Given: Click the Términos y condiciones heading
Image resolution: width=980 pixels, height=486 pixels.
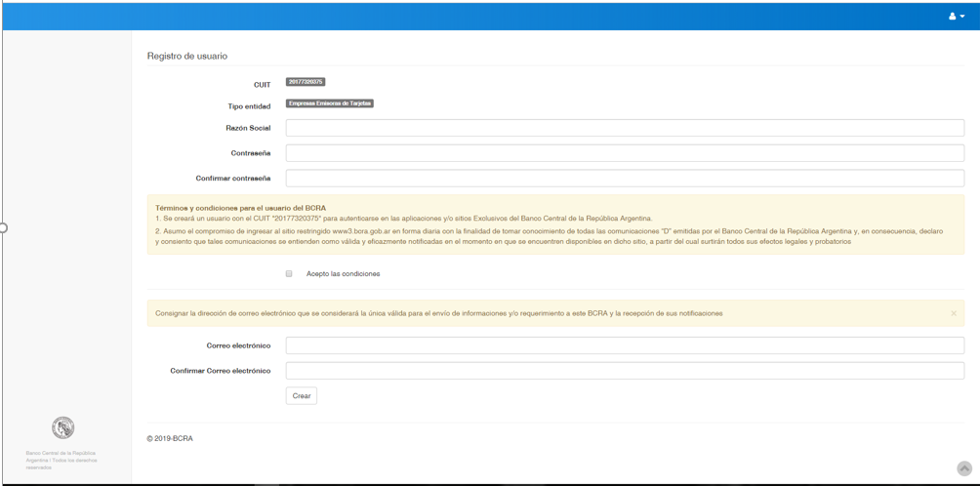Looking at the screenshot, I should point(240,208).
